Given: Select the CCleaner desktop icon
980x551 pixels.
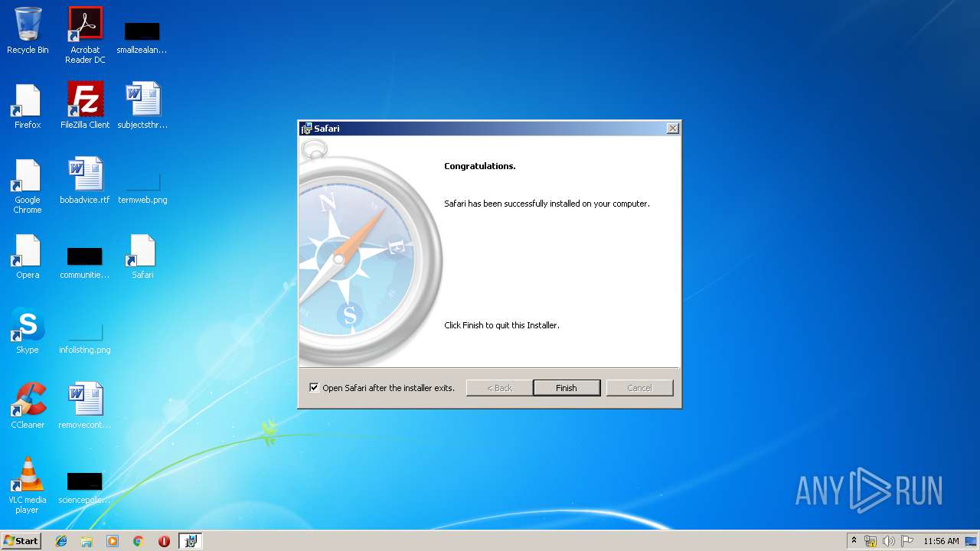Looking at the screenshot, I should pos(28,406).
